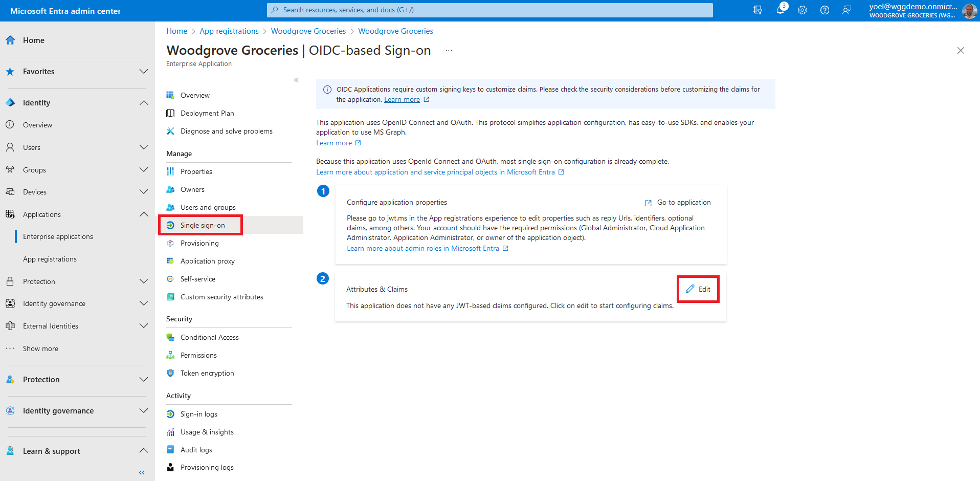
Task: Collapse the resource menu with double chevron
Action: pos(296,80)
